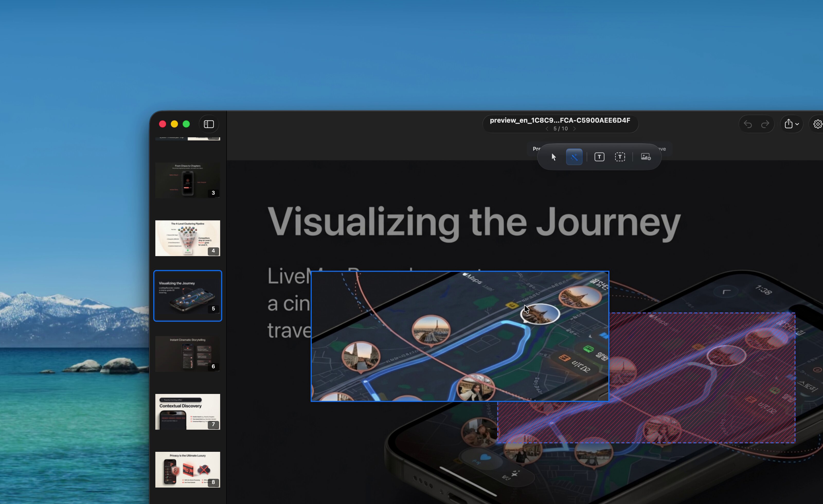Go to next page chevron

click(575, 129)
